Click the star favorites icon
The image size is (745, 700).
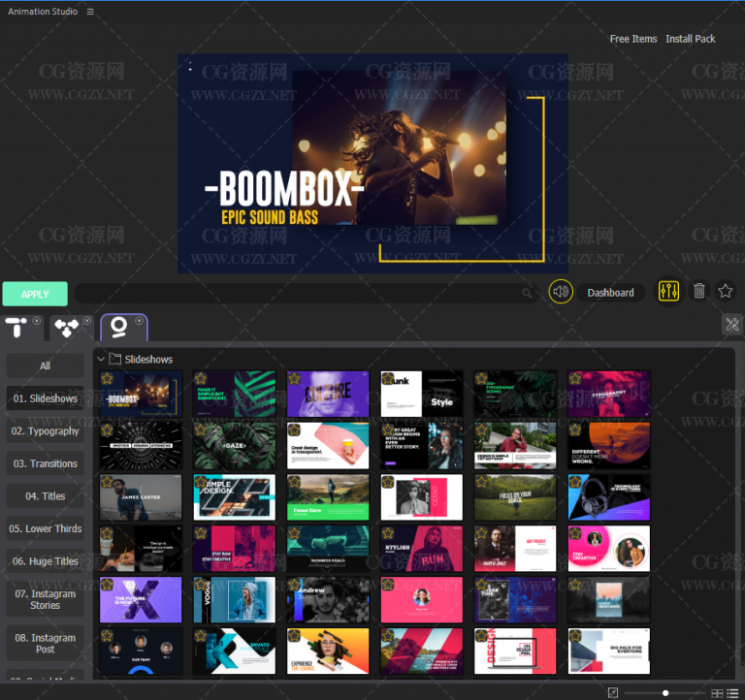click(x=726, y=291)
